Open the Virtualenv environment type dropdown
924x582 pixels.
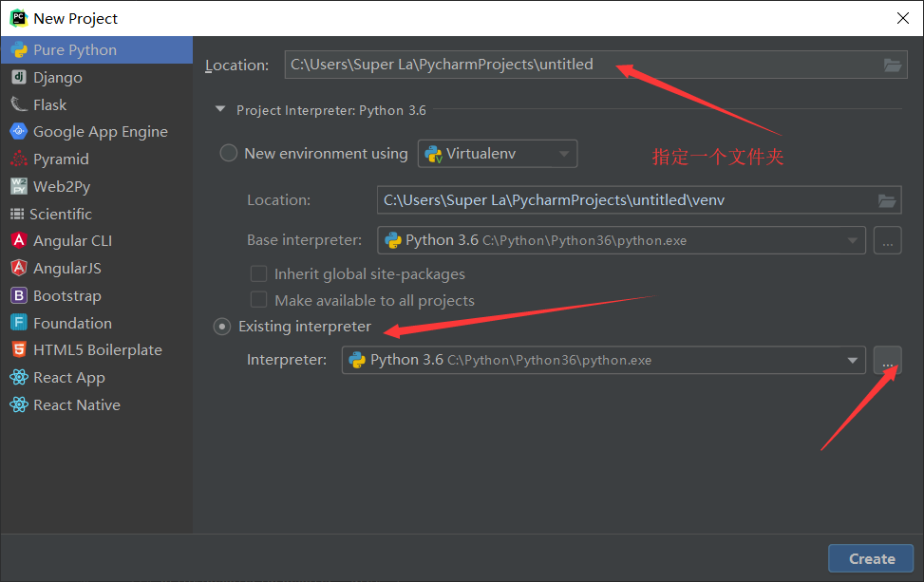click(x=498, y=154)
